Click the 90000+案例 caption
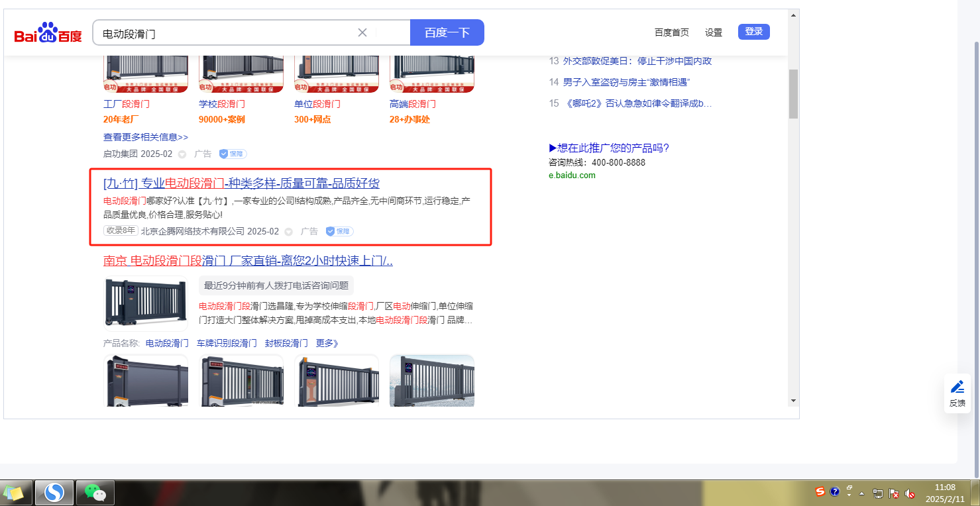 (x=222, y=120)
